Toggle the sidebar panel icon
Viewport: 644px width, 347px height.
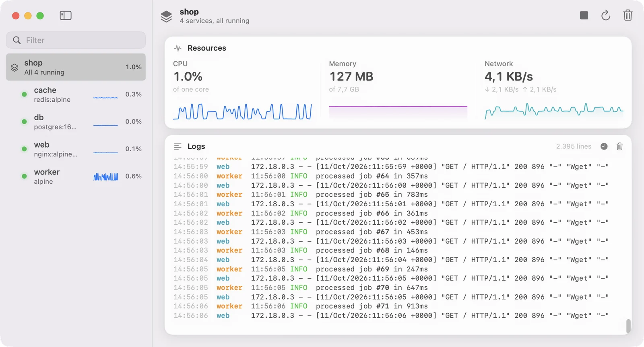pos(66,16)
